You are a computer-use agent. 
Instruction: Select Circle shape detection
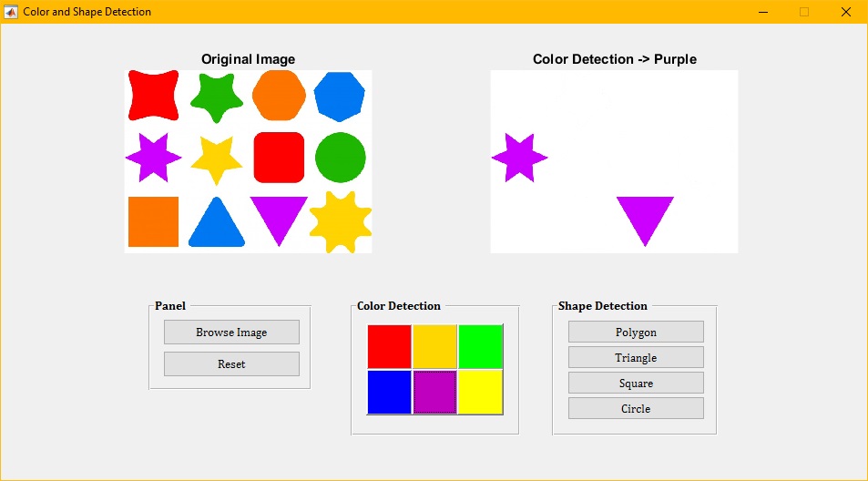636,409
